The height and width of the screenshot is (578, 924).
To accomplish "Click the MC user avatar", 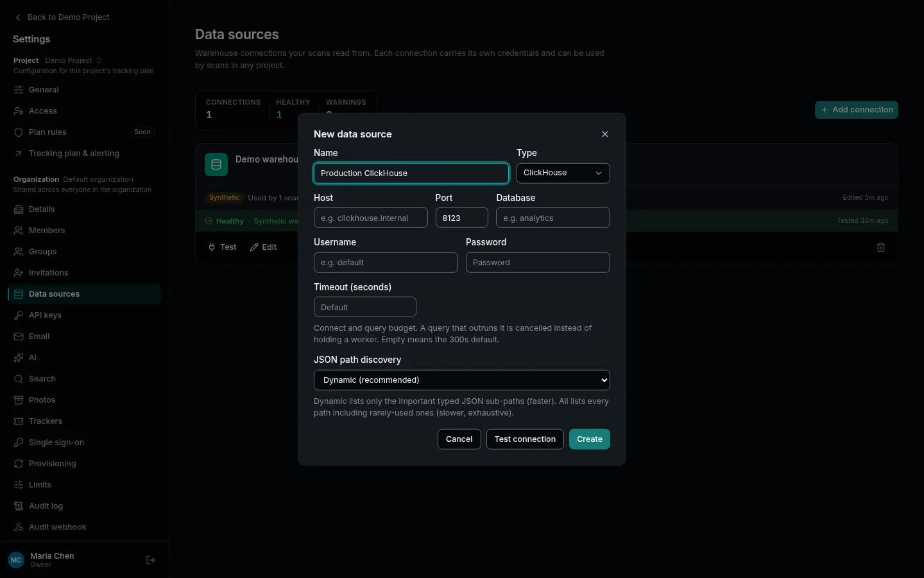I will [x=16, y=560].
